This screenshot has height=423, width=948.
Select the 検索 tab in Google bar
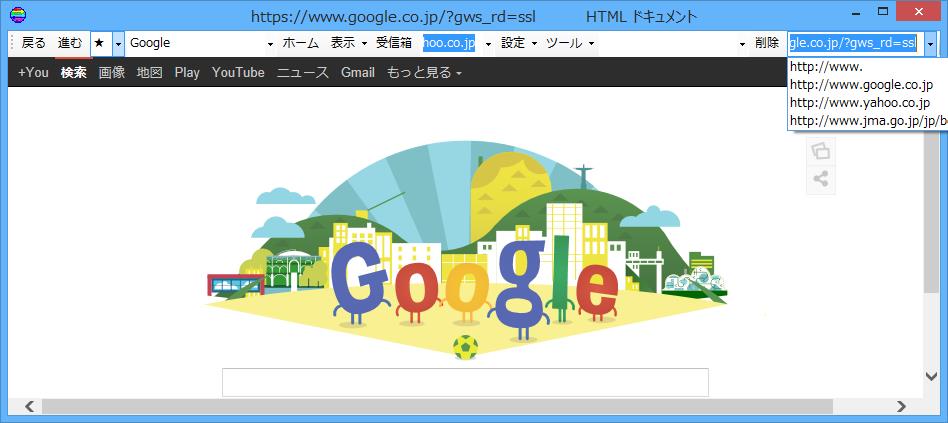74,73
